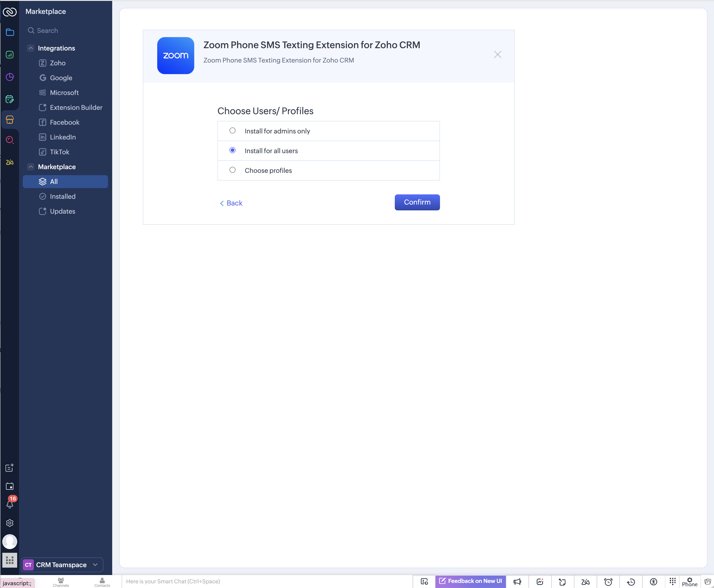714x588 pixels.
Task: Open the calendar icon in left rail
Action: [x=10, y=486]
